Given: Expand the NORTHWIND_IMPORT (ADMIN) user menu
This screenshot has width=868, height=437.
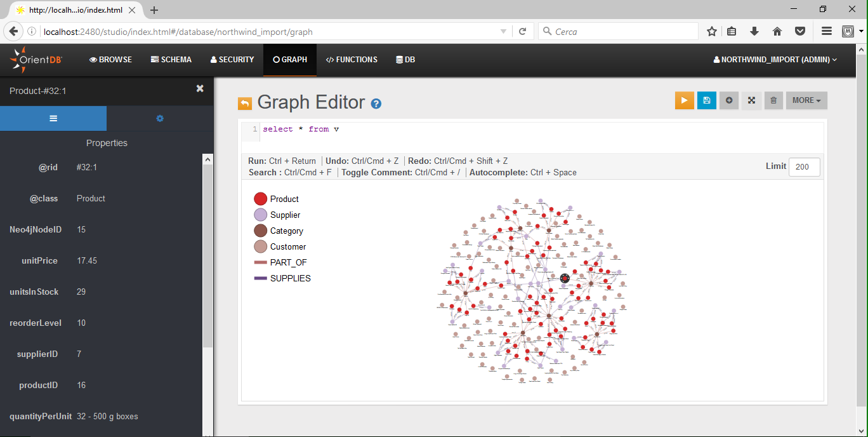Looking at the screenshot, I should (775, 60).
